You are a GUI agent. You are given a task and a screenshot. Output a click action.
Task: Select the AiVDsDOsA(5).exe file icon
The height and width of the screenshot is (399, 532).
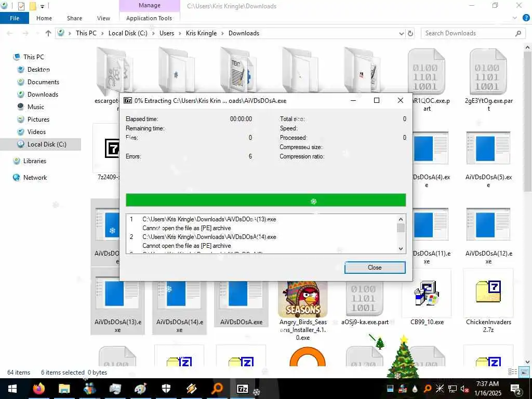[x=488, y=148]
